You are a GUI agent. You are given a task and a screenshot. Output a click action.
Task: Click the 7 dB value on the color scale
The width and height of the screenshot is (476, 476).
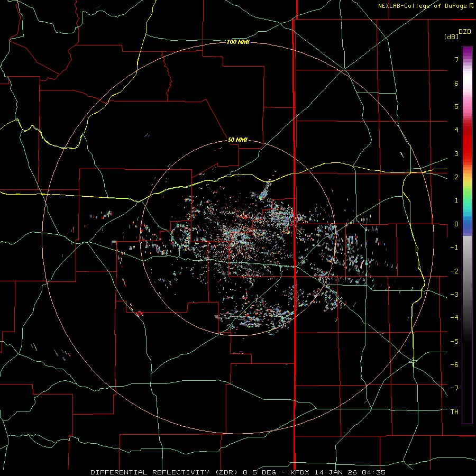pos(456,59)
